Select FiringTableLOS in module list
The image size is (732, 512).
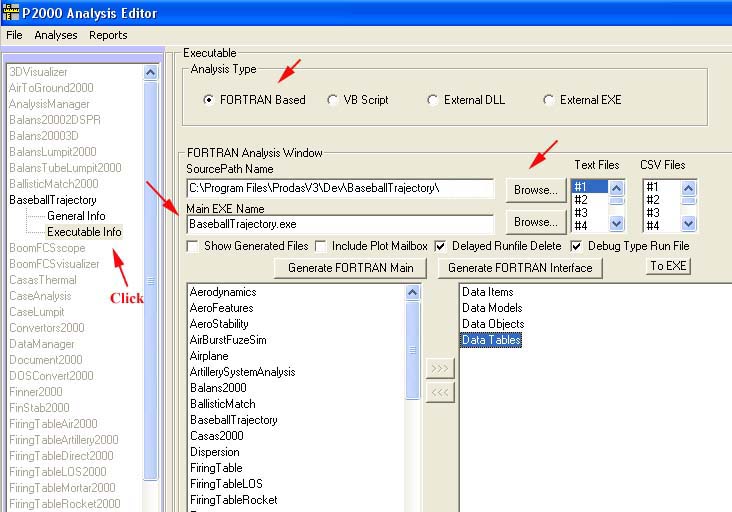click(226, 484)
